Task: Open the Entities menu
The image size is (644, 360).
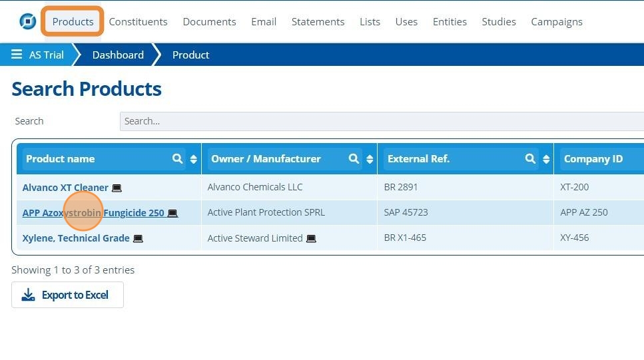Action: 450,21
